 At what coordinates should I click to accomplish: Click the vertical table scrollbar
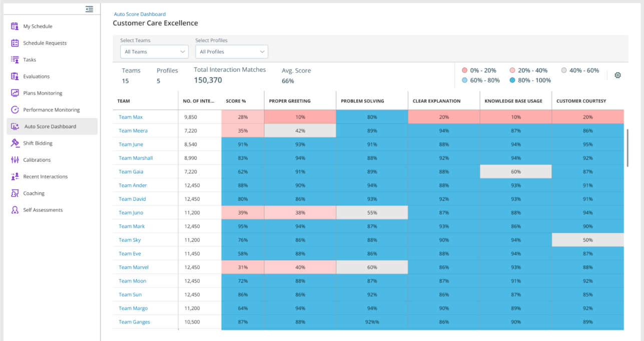627,148
